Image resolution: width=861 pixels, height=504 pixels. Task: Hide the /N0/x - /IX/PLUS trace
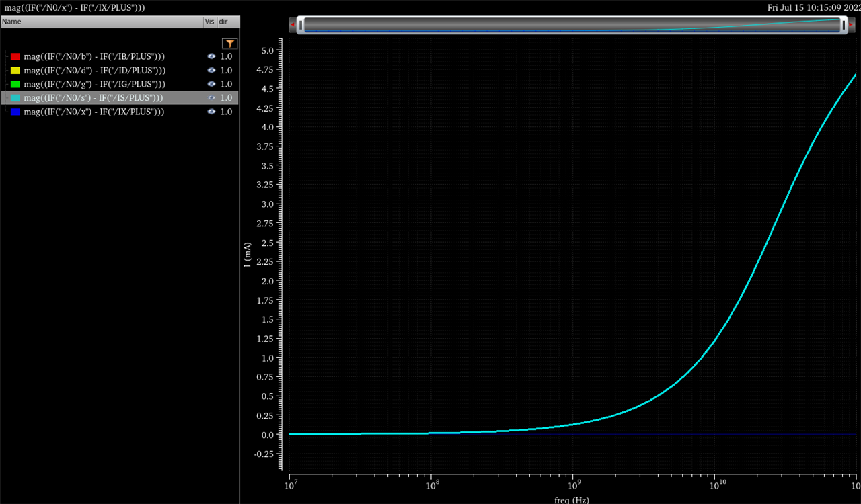click(211, 112)
